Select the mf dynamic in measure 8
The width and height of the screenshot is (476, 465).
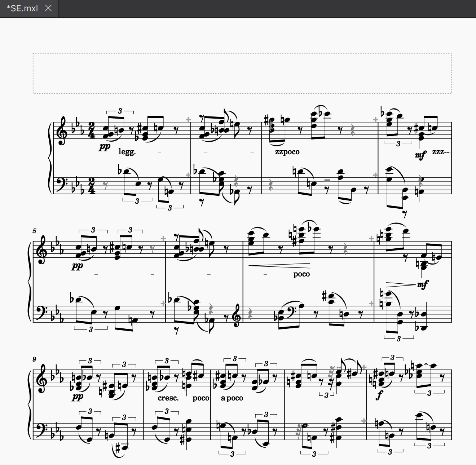click(x=422, y=285)
